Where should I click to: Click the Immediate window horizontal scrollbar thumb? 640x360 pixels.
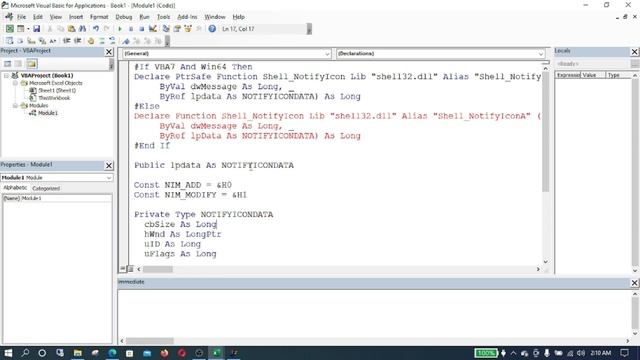pyautogui.click(x=149, y=341)
